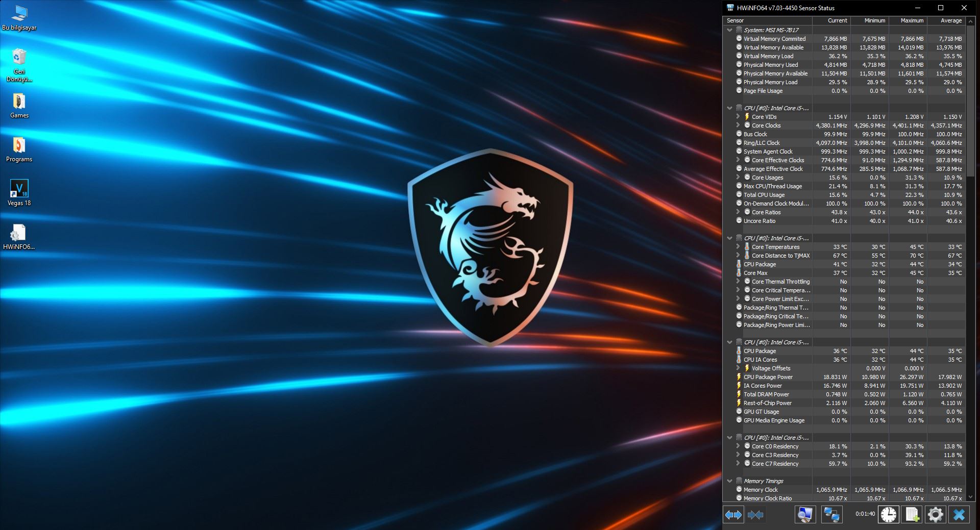Open the Programs desktop folder
Screen dimensions: 980x530
click(x=19, y=149)
